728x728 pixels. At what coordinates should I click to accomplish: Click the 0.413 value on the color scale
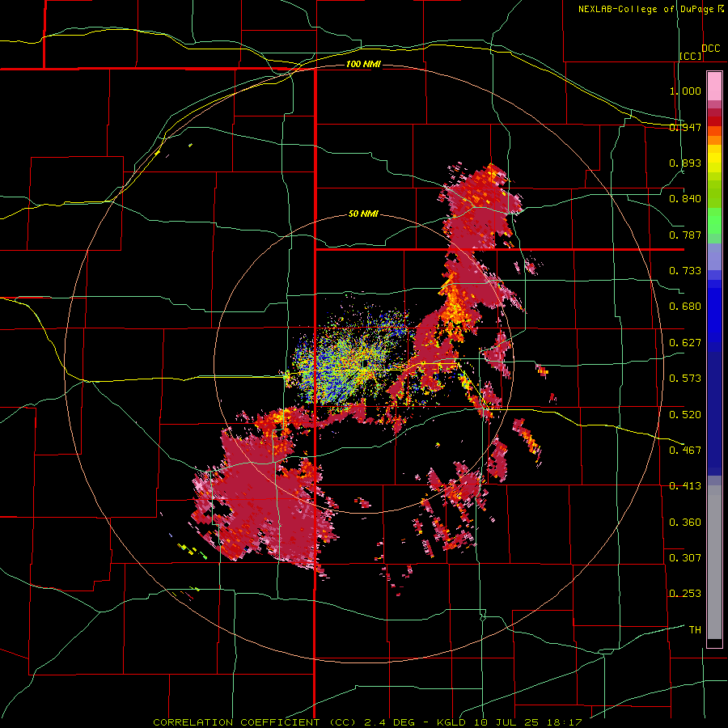(x=685, y=486)
